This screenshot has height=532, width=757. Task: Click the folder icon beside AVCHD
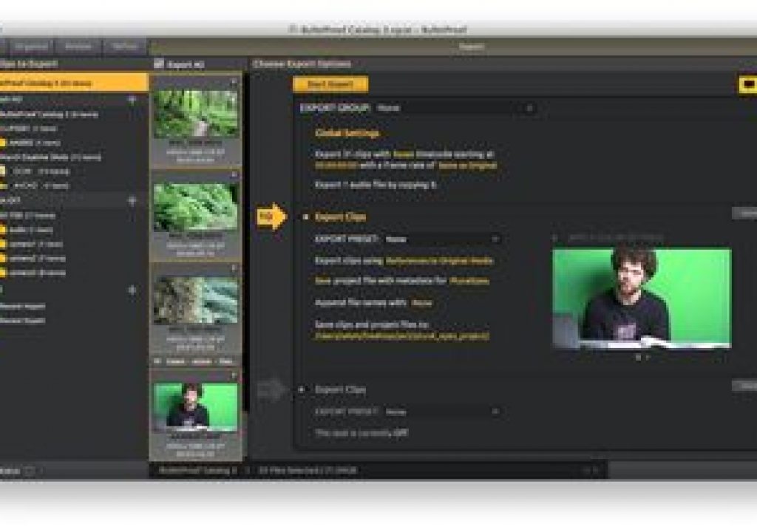click(4, 186)
